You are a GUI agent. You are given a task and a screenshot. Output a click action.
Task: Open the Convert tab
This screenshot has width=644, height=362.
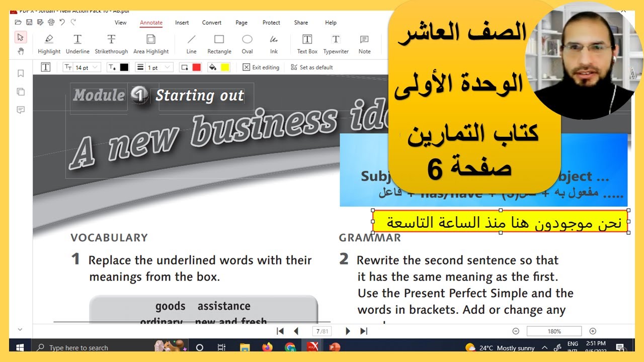pyautogui.click(x=212, y=23)
